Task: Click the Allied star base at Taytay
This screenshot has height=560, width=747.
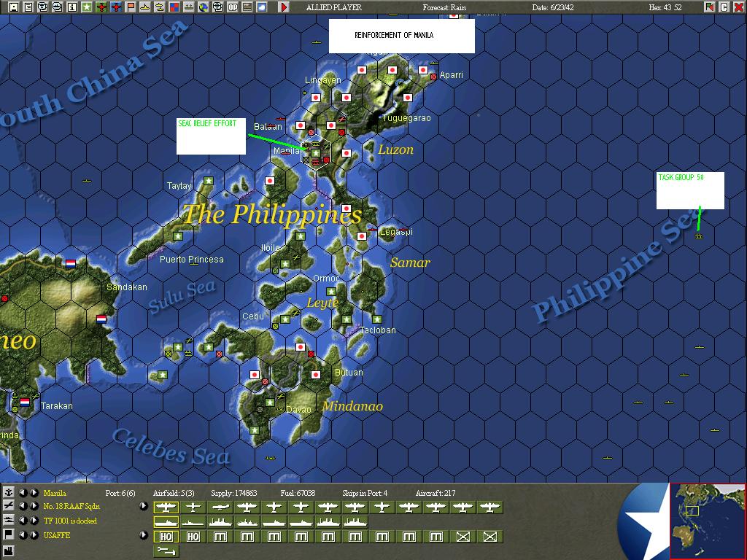Action: tap(208, 181)
